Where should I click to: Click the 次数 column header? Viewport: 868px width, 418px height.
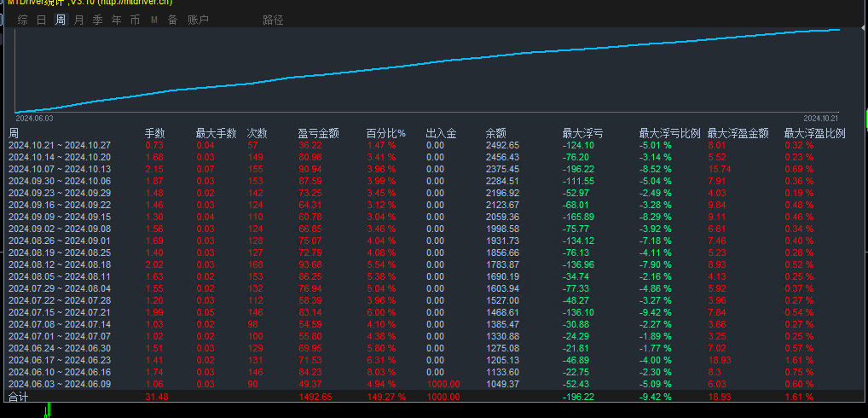257,133
